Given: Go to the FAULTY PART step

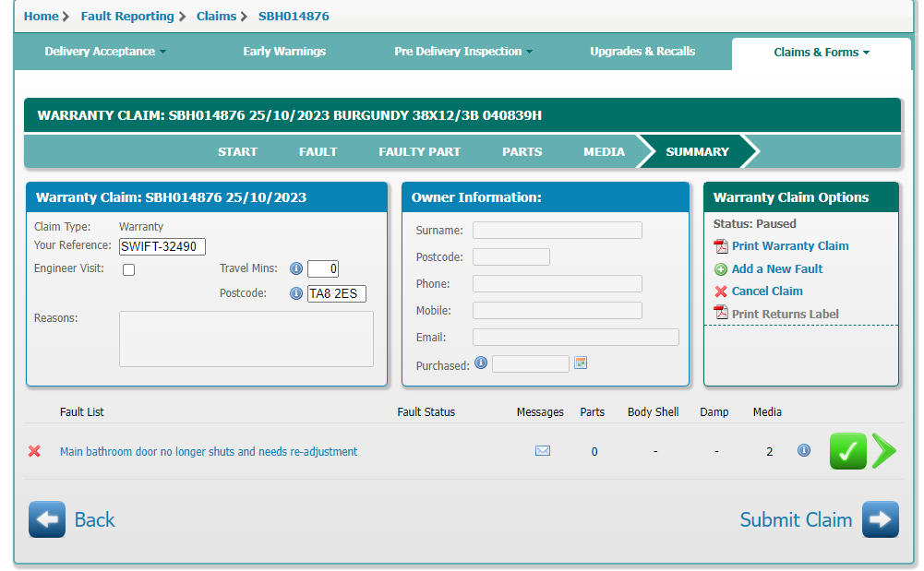Looking at the screenshot, I should pos(419,152).
